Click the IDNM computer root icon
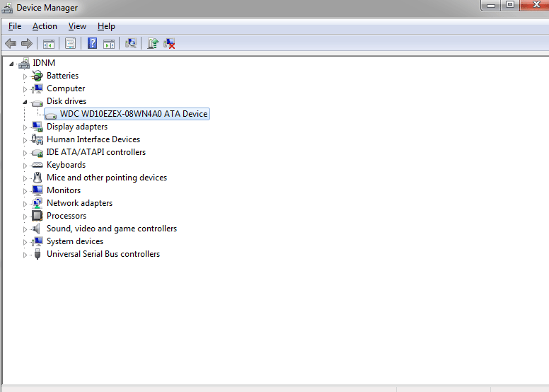 (x=24, y=63)
